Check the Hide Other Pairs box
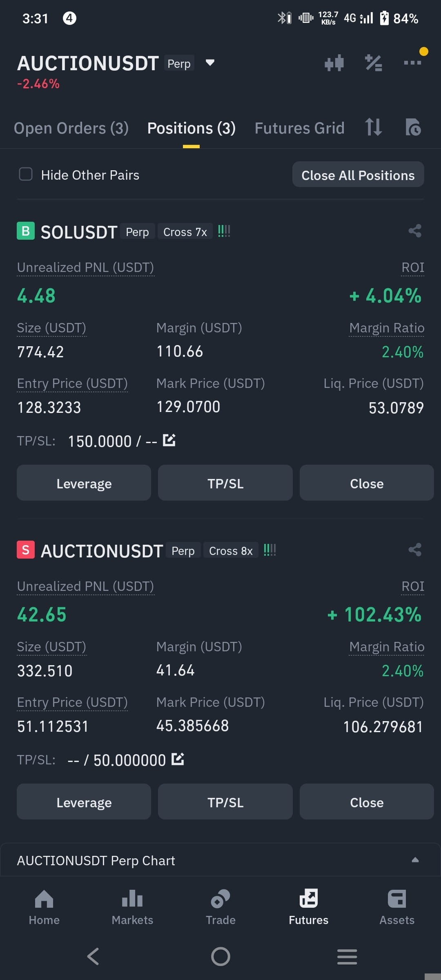Screen dimensions: 441x980 point(26,174)
